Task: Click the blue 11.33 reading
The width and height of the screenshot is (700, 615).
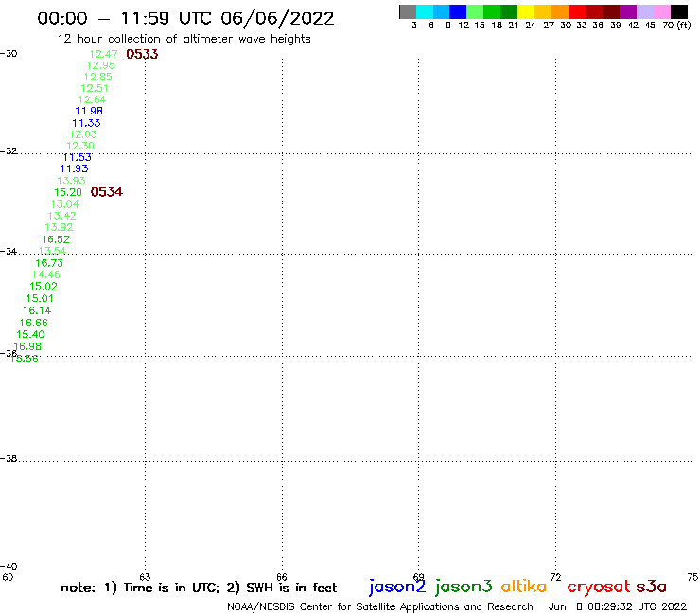Action: point(87,123)
